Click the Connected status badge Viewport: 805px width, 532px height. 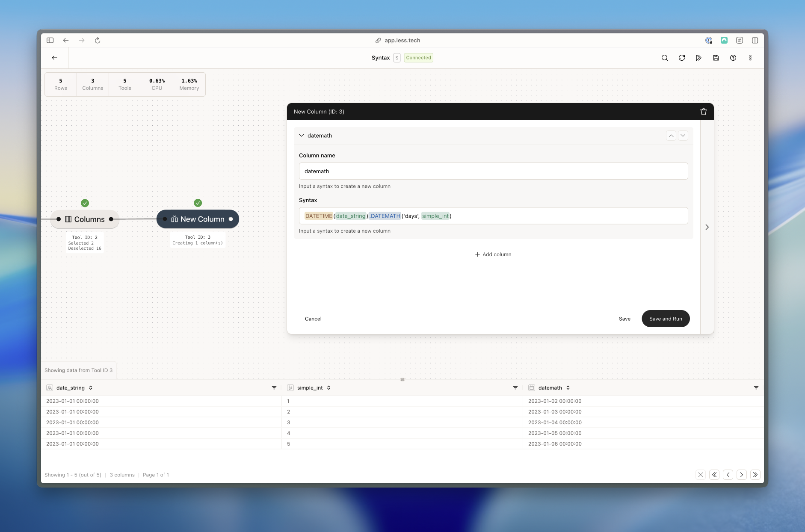(x=418, y=58)
